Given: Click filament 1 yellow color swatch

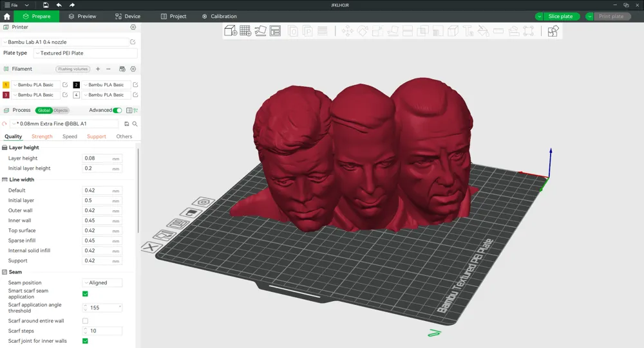Looking at the screenshot, I should point(6,85).
